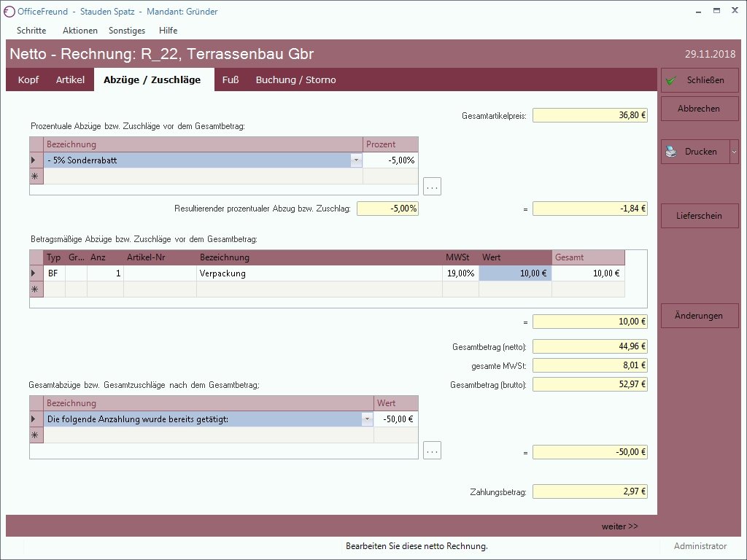Click the Schließen button
The image size is (747, 560).
click(700, 80)
